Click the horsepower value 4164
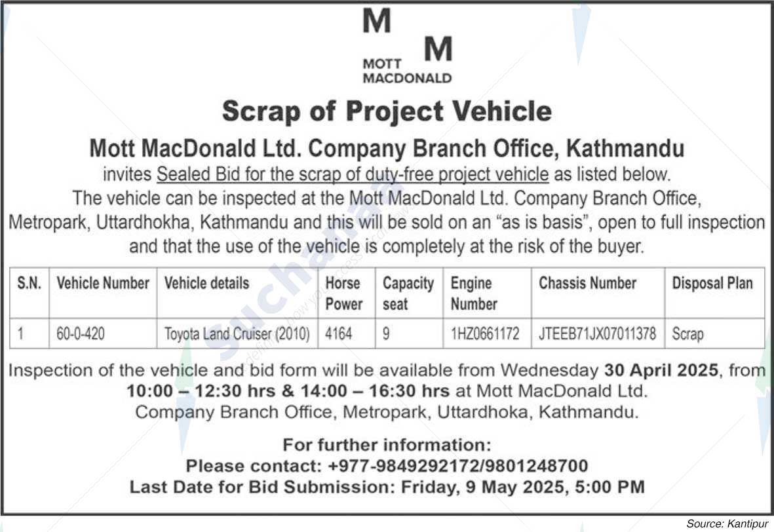The height and width of the screenshot is (532, 774). coord(339,333)
